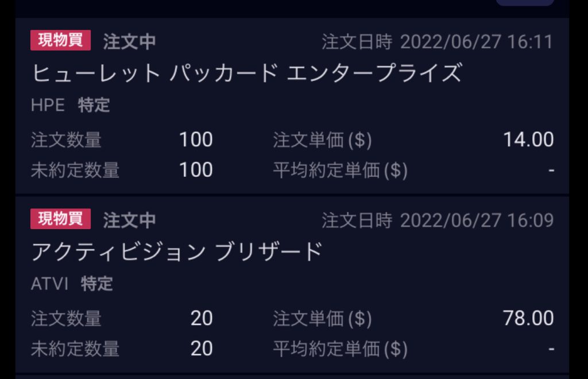Tap the 注文中 status of the ATVI order
This screenshot has height=379, width=588.
pyautogui.click(x=129, y=220)
